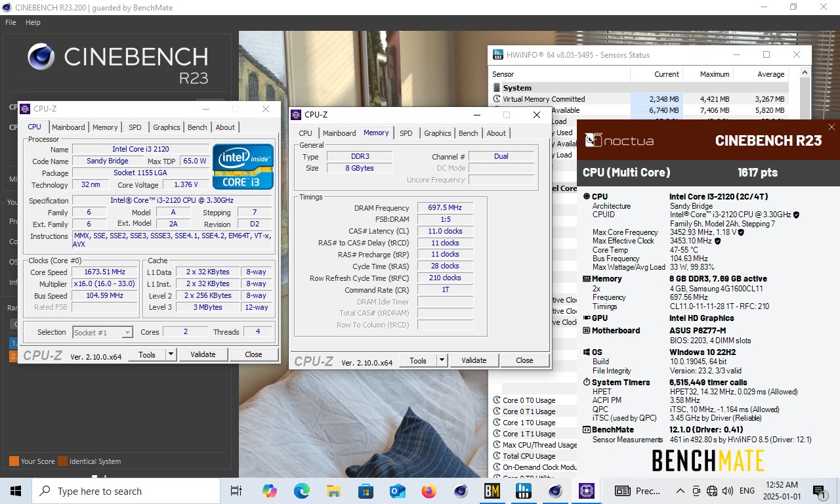Image resolution: width=840 pixels, height=504 pixels.
Task: Open File Explorer from the taskbar
Action: coord(333,491)
